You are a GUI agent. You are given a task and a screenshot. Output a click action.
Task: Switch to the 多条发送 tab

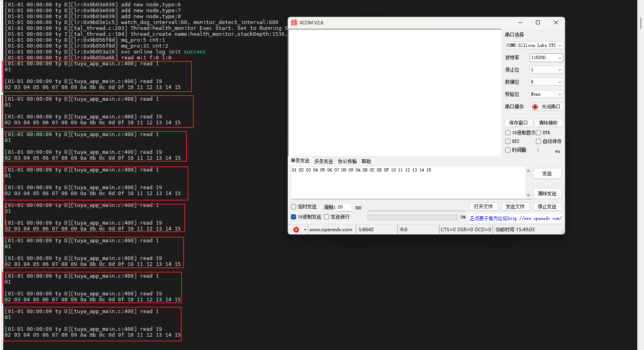[x=324, y=161]
